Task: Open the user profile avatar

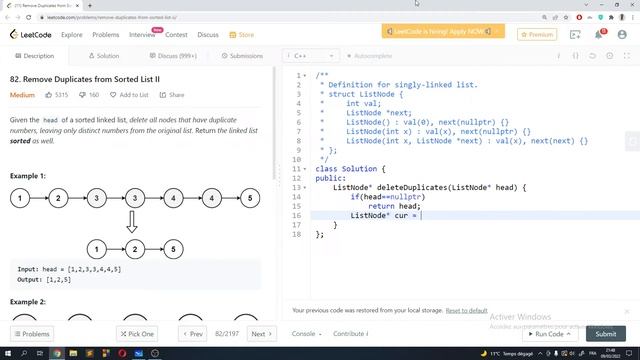Action: (622, 35)
